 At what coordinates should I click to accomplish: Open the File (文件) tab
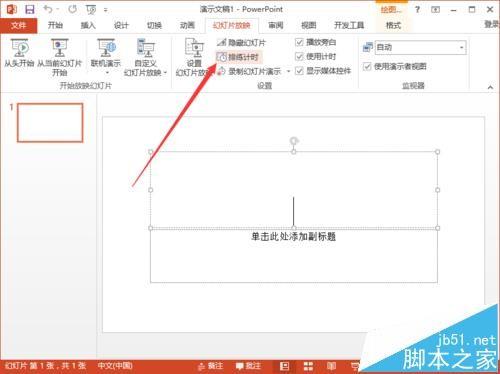[x=18, y=25]
